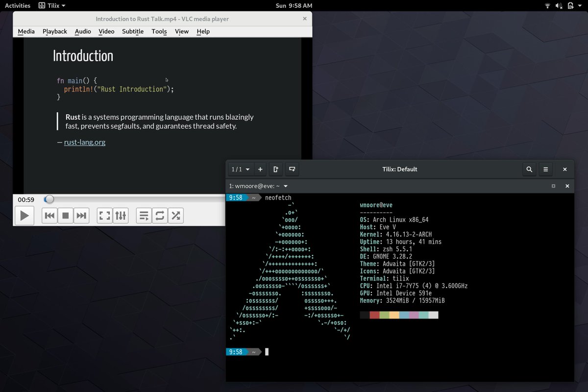Image resolution: width=588 pixels, height=392 pixels.
Task: Add a terminal below in Tilix
Action: coord(292,169)
